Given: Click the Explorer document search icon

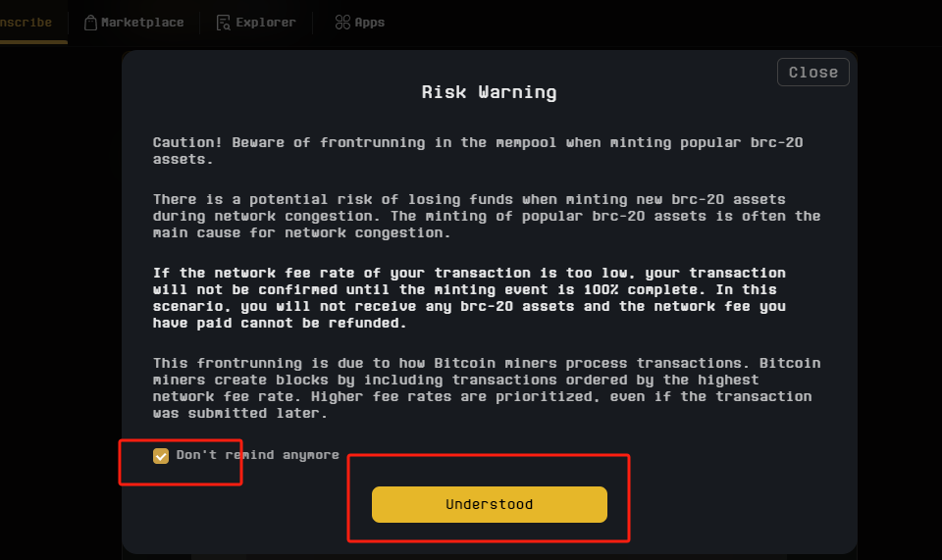Looking at the screenshot, I should (224, 22).
